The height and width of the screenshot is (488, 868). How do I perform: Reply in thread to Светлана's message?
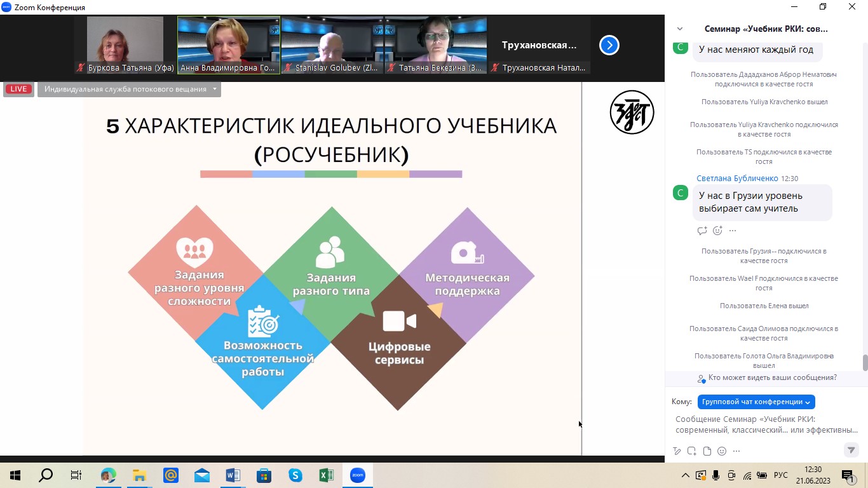[x=702, y=231]
